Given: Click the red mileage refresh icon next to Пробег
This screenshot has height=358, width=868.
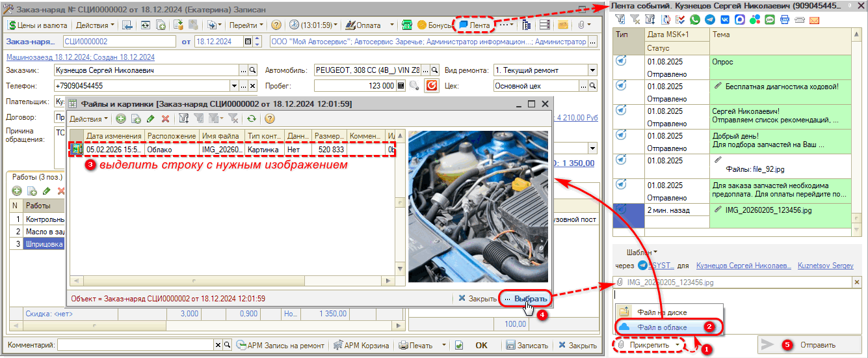Looking at the screenshot, I should (432, 85).
